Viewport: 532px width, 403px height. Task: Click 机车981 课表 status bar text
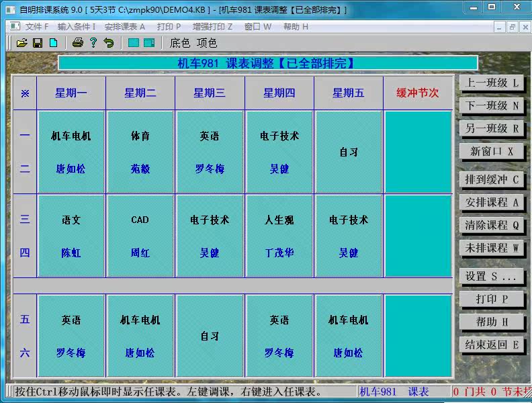click(394, 392)
